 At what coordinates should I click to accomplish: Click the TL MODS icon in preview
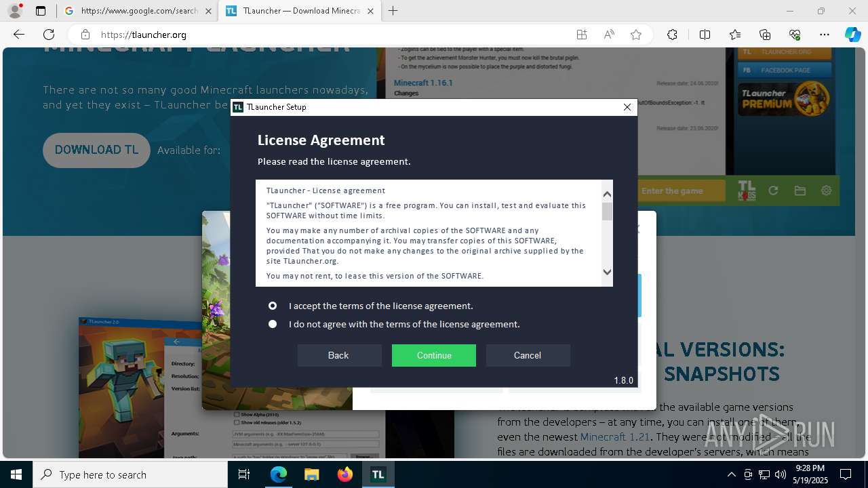pyautogui.click(x=746, y=190)
